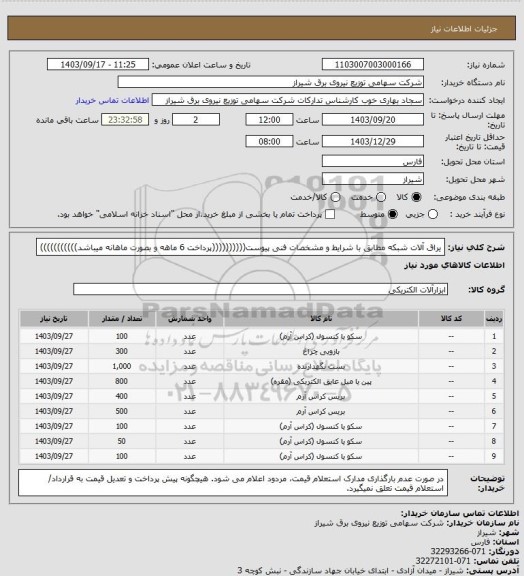524x576 pixels.
Task: Click the remaining days field showing 2
Action: [196, 120]
